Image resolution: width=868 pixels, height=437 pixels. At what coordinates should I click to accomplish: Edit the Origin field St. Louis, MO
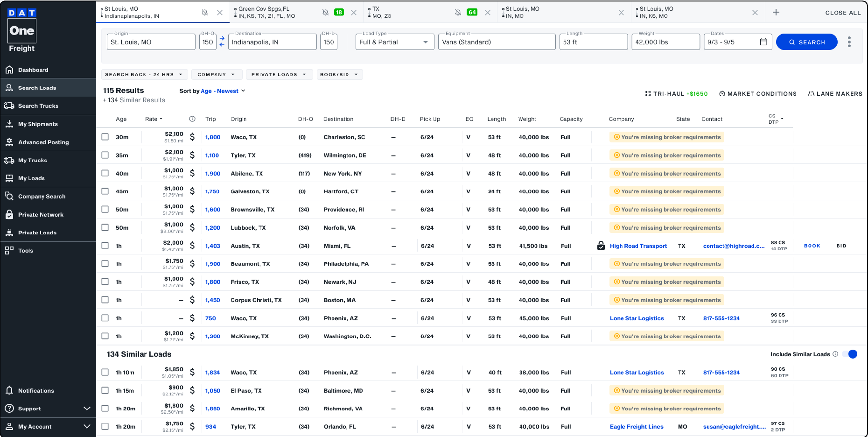[151, 42]
